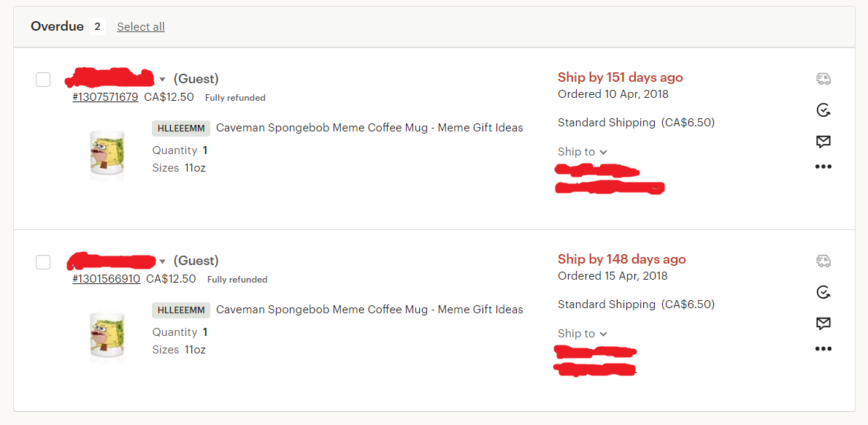The height and width of the screenshot is (425, 868).
Task: Expand Ship to address for the 15 Apr order
Action: point(583,334)
